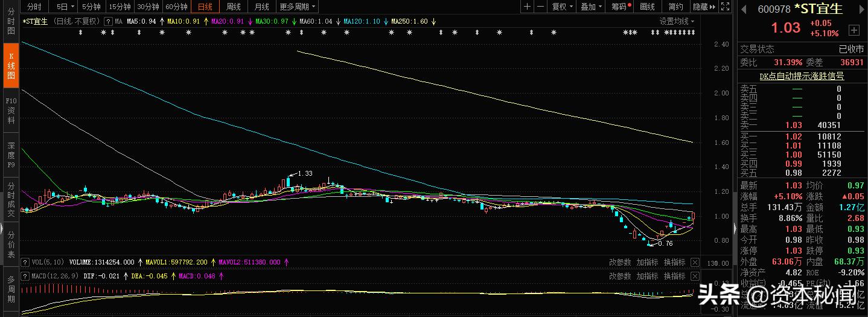This screenshot has width=868, height=317.
Task: Click the 0.76 low price marker
Action: click(x=665, y=243)
